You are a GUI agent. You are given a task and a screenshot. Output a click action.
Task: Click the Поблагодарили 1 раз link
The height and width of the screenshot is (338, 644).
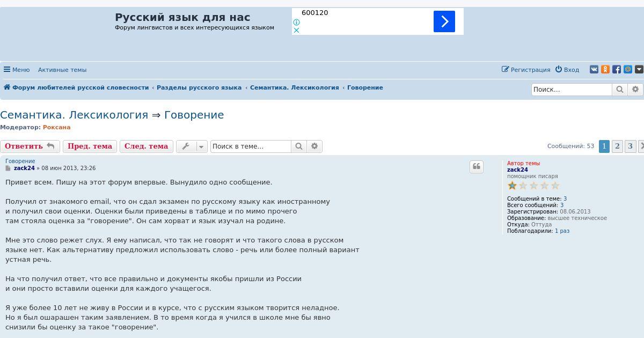[x=562, y=231]
